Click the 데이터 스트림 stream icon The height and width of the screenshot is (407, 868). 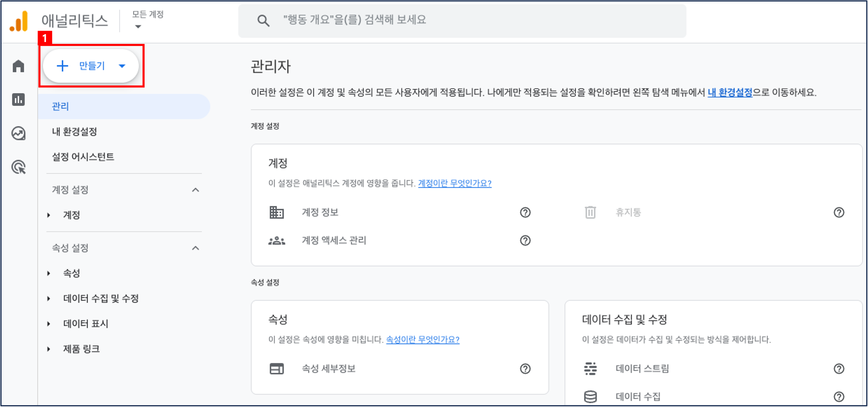[x=590, y=369]
